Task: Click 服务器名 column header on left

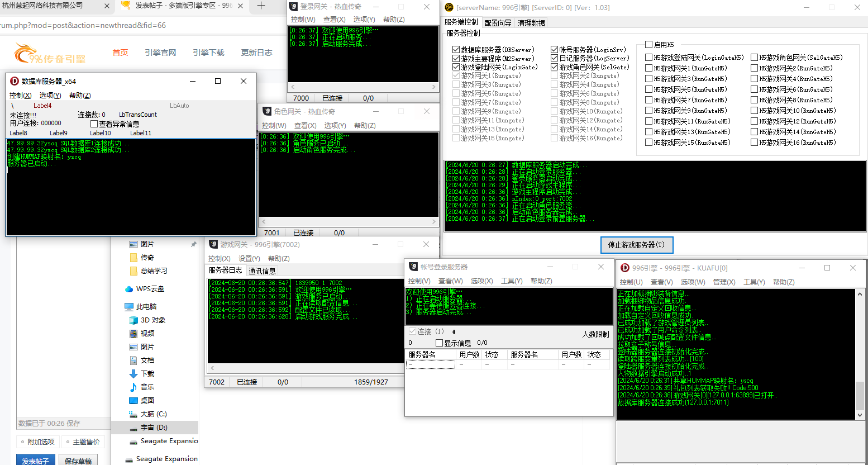Action: tap(431, 354)
